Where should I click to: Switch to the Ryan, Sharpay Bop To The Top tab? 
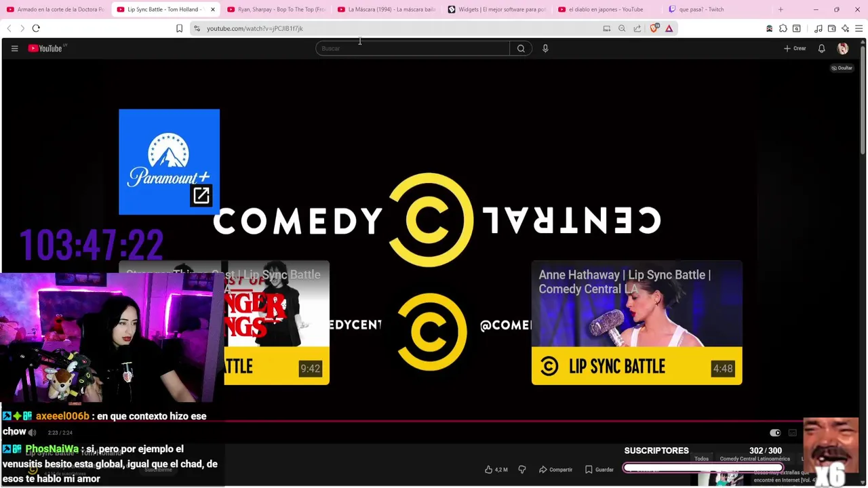(x=276, y=9)
